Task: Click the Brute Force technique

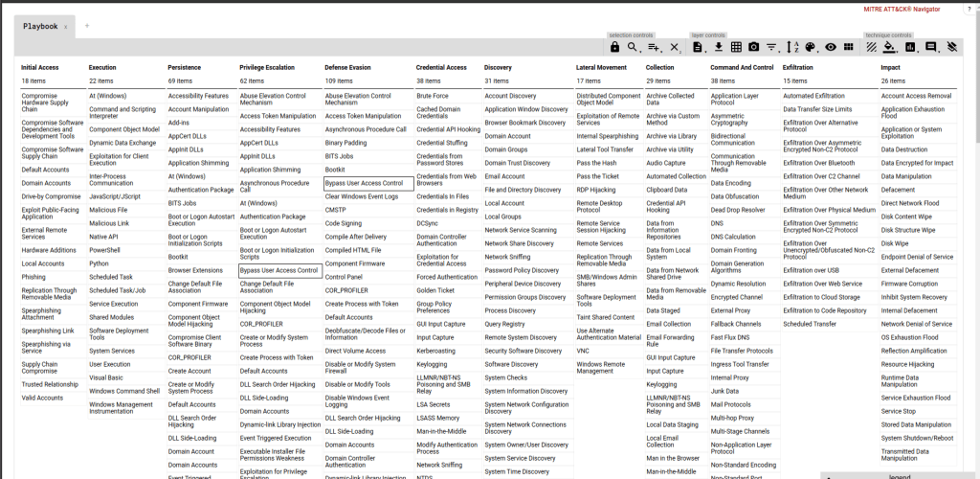Action: 433,96
